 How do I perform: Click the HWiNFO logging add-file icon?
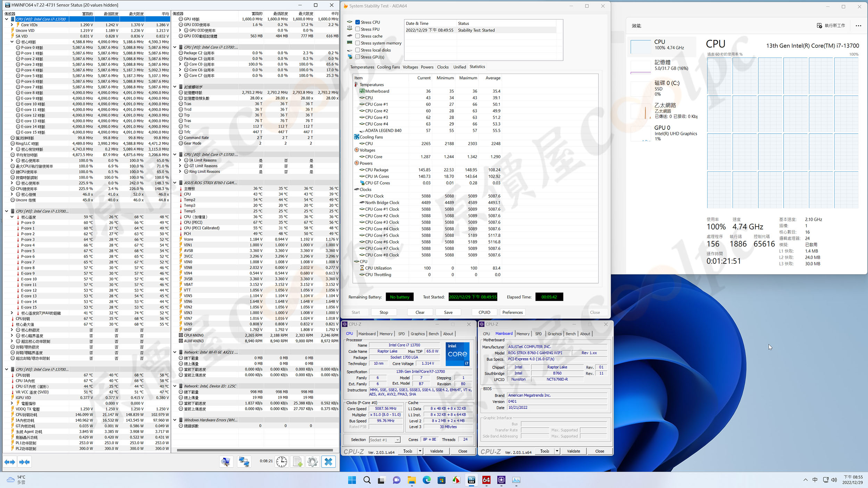coord(298,462)
